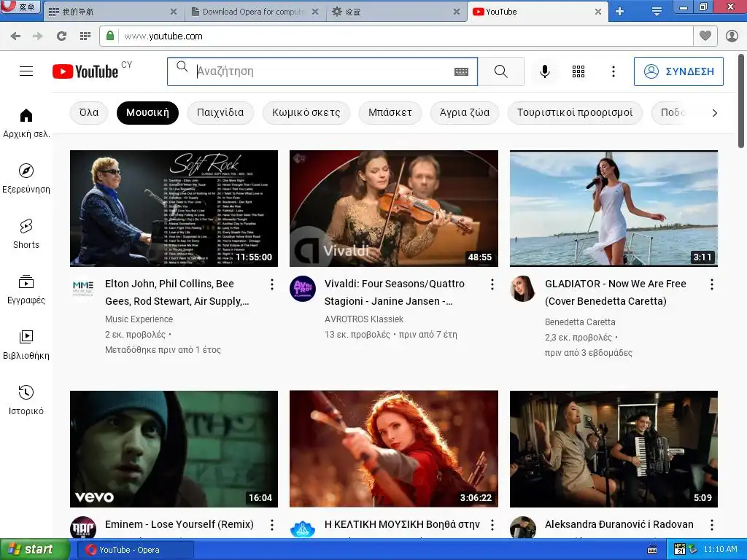The image size is (747, 560).
Task: Open title 'Vivaldi: Four Seasons/Quattro Stagioni'
Action: tap(395, 292)
